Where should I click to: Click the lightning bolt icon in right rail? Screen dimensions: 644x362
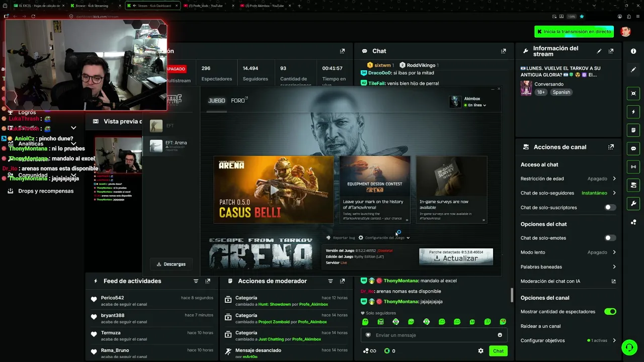pyautogui.click(x=633, y=112)
